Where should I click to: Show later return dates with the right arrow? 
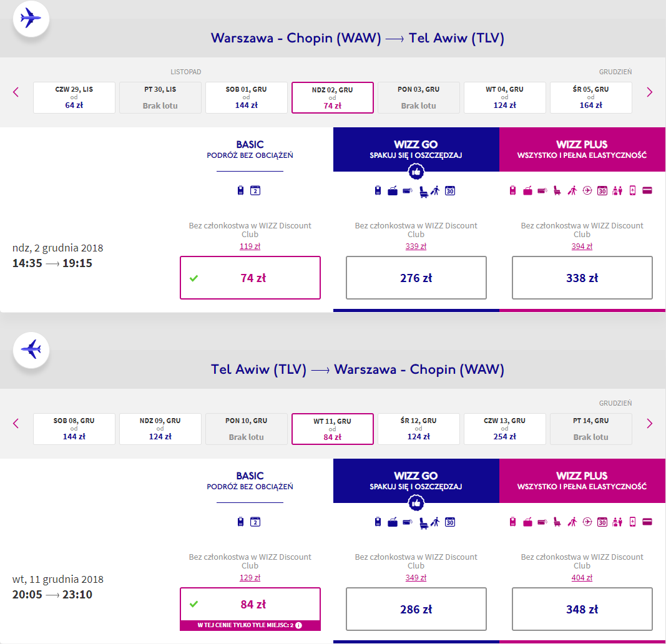[649, 424]
